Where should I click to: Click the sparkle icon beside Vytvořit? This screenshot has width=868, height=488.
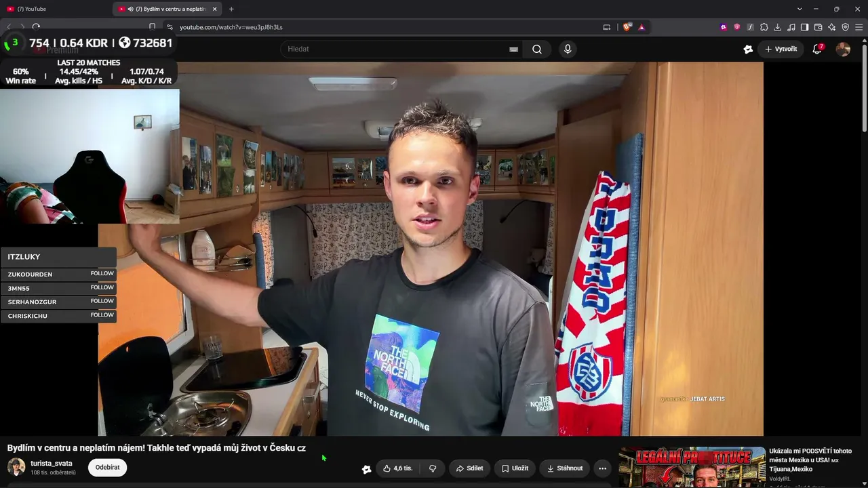pyautogui.click(x=748, y=49)
